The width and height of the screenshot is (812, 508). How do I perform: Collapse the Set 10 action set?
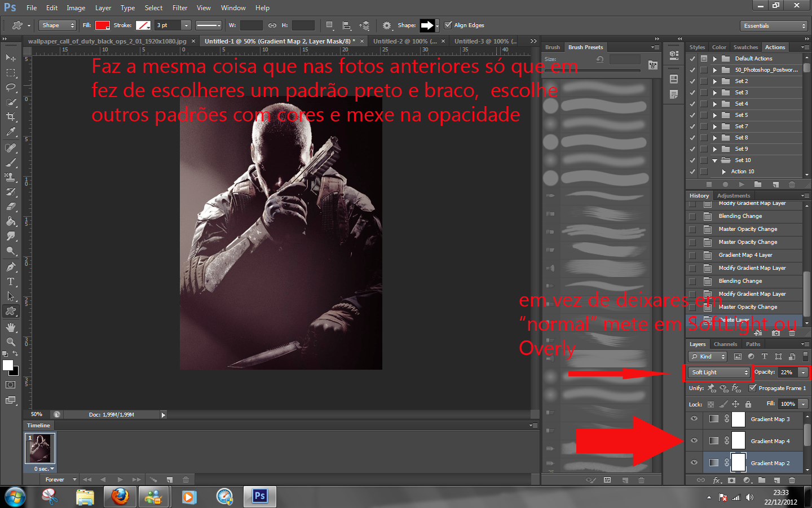click(x=714, y=160)
